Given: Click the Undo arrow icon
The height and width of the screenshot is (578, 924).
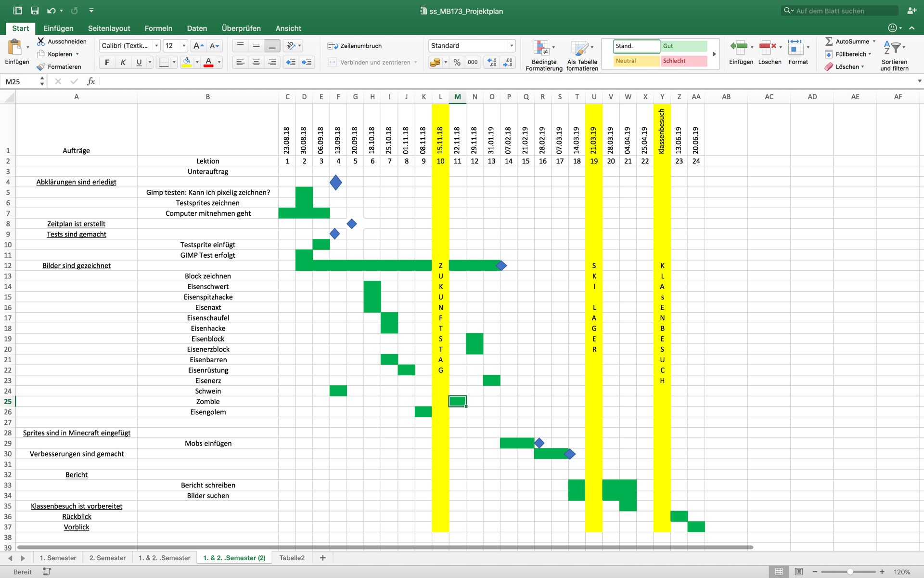Looking at the screenshot, I should tap(51, 10).
